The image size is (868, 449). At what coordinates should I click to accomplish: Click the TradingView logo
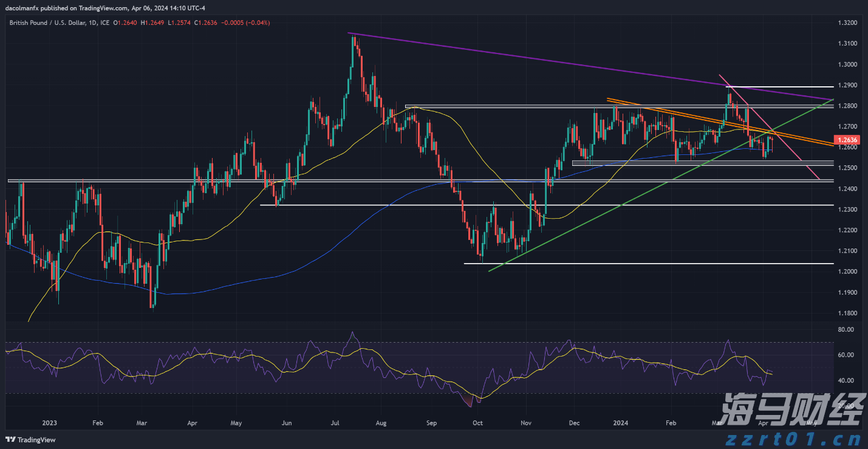pos(30,440)
